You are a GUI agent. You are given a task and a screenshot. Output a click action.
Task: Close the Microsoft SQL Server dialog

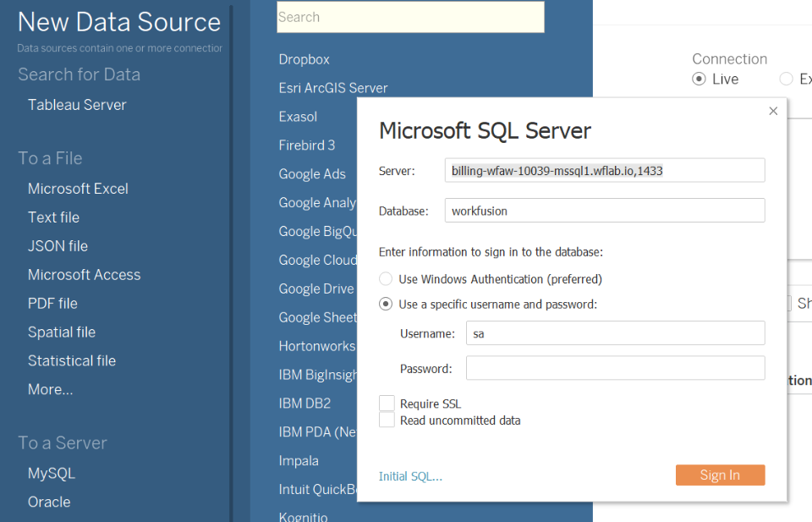point(773,111)
